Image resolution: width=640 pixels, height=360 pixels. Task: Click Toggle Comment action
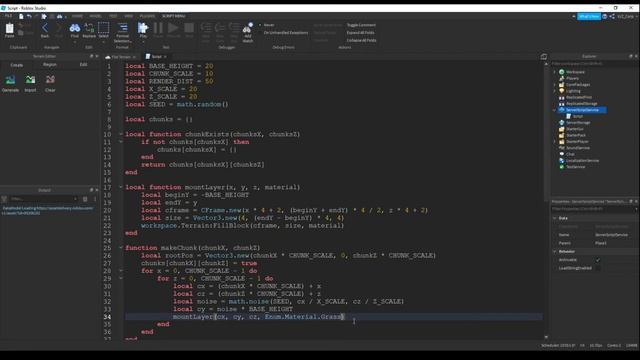click(361, 25)
